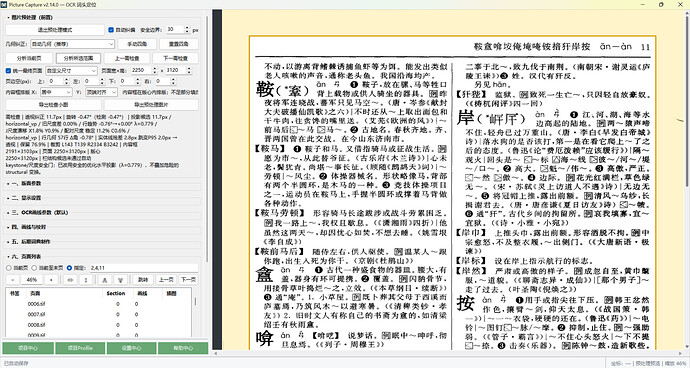Open the 帮助中心 green tab
Viewport: 690px width, 368px height.
(183, 348)
